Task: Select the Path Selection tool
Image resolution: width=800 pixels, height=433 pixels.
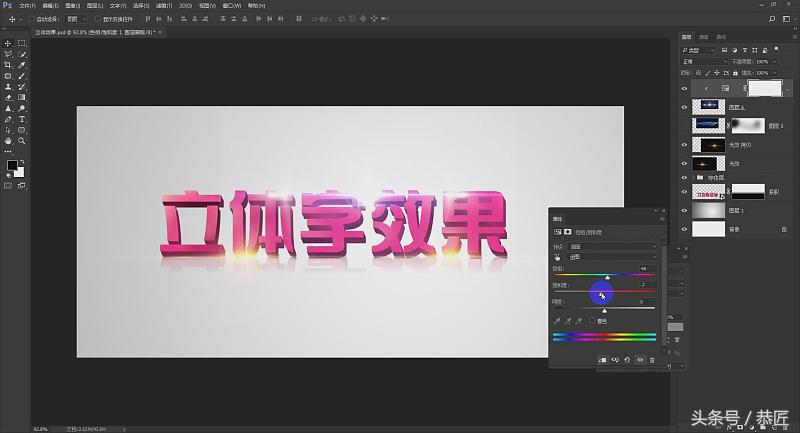Action: tap(8, 130)
